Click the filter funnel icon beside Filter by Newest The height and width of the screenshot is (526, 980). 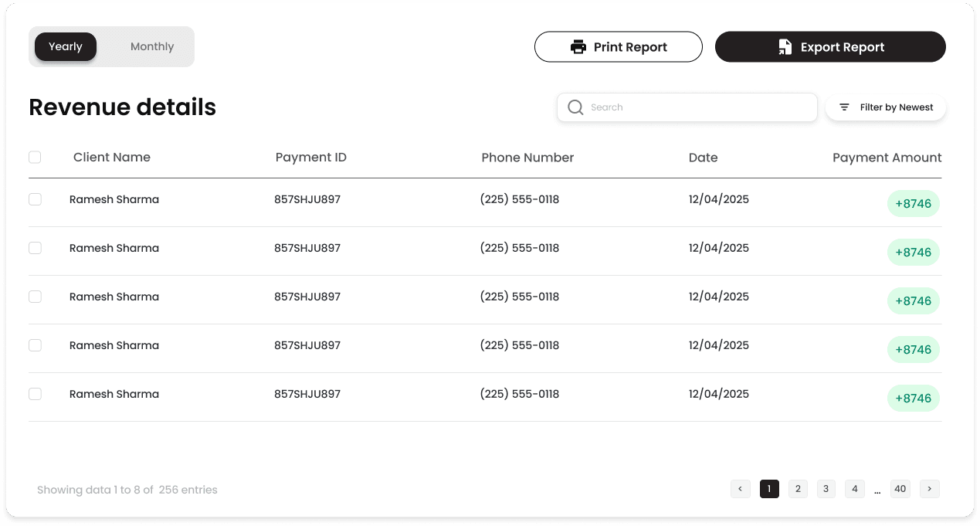843,107
